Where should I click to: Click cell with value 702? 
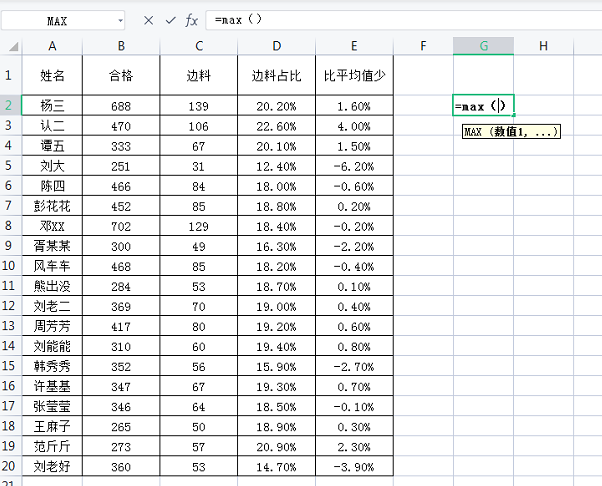coord(121,226)
